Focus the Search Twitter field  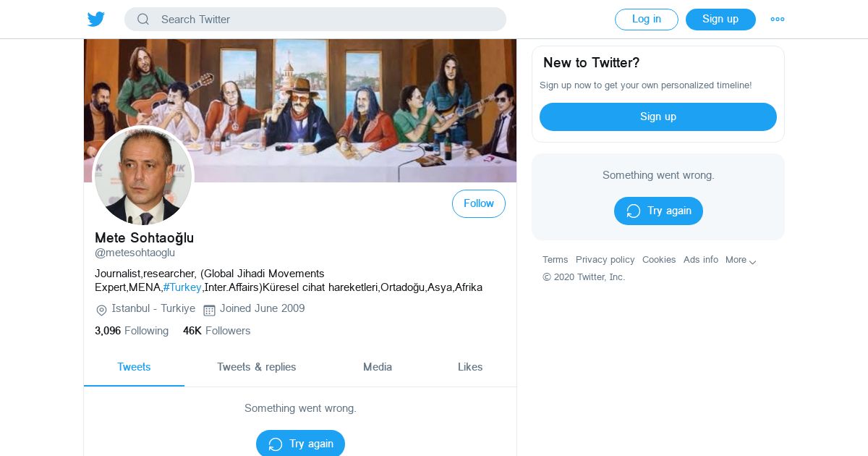[325, 20]
